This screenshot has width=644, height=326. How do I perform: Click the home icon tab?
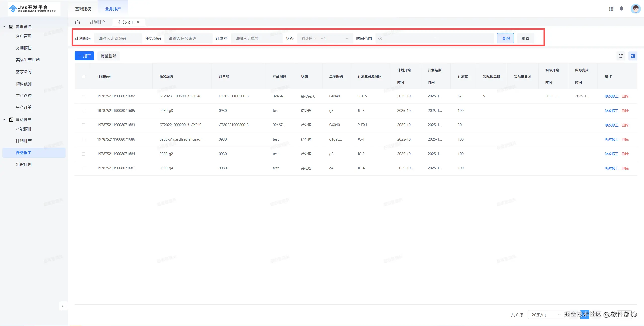78,22
